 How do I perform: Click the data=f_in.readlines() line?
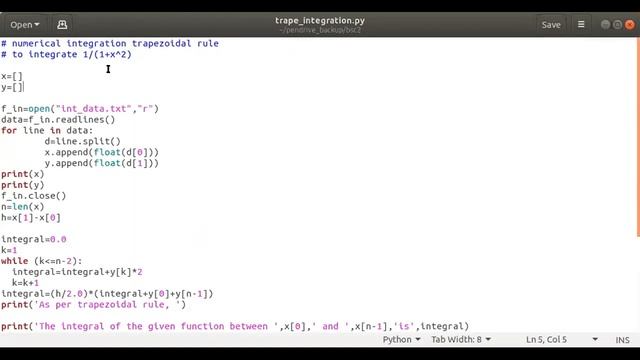58,120
